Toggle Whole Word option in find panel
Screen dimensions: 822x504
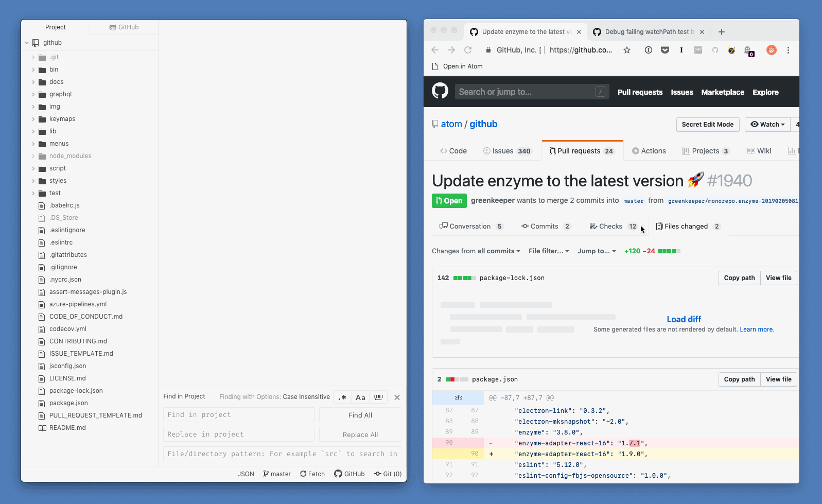click(x=378, y=397)
